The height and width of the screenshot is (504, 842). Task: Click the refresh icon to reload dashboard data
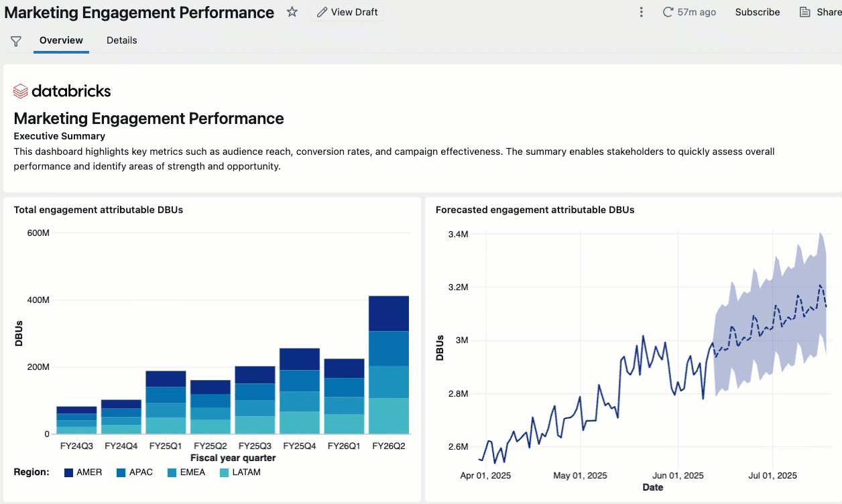point(666,11)
